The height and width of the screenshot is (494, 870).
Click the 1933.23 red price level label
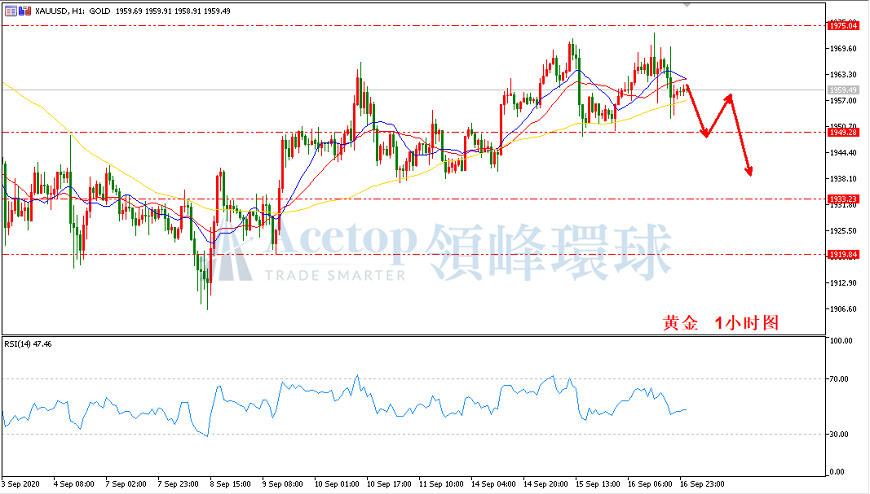click(842, 199)
